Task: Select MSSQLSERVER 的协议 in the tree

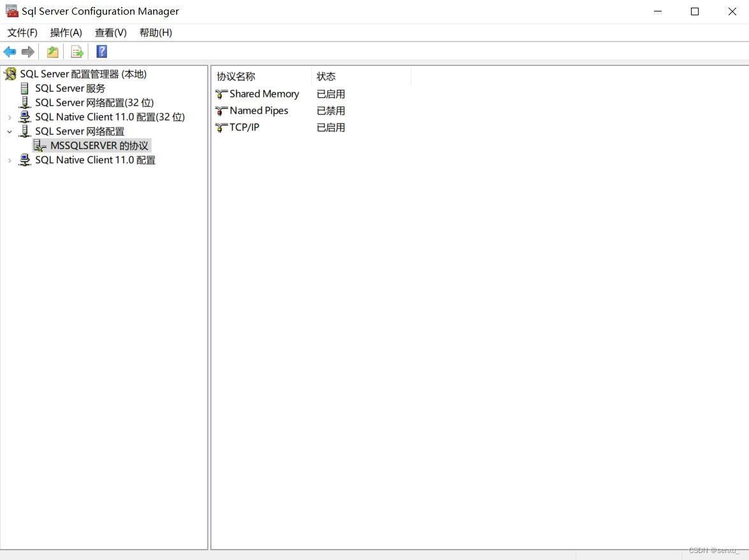Action: pyautogui.click(x=99, y=146)
